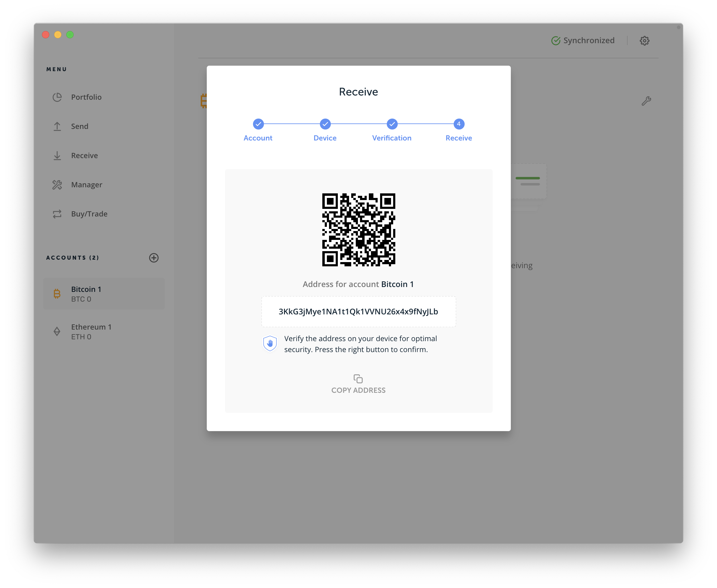Viewport: 717px width, 588px height.
Task: Click the Synchronized status label
Action: (x=589, y=41)
